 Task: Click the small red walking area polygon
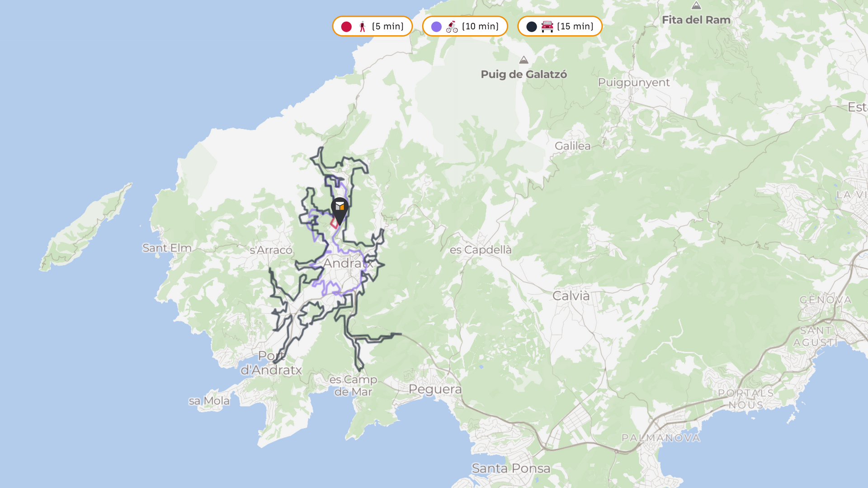tap(334, 223)
